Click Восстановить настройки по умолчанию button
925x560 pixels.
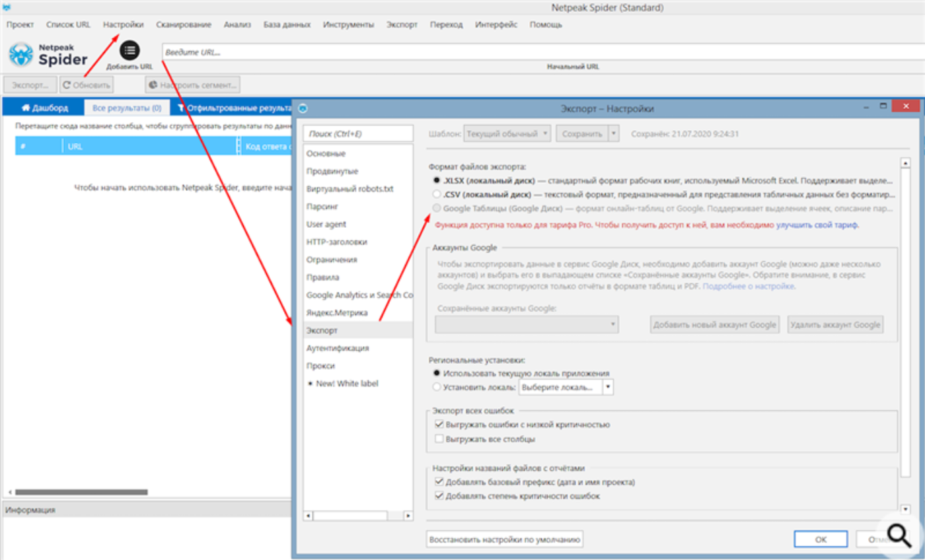tap(505, 539)
